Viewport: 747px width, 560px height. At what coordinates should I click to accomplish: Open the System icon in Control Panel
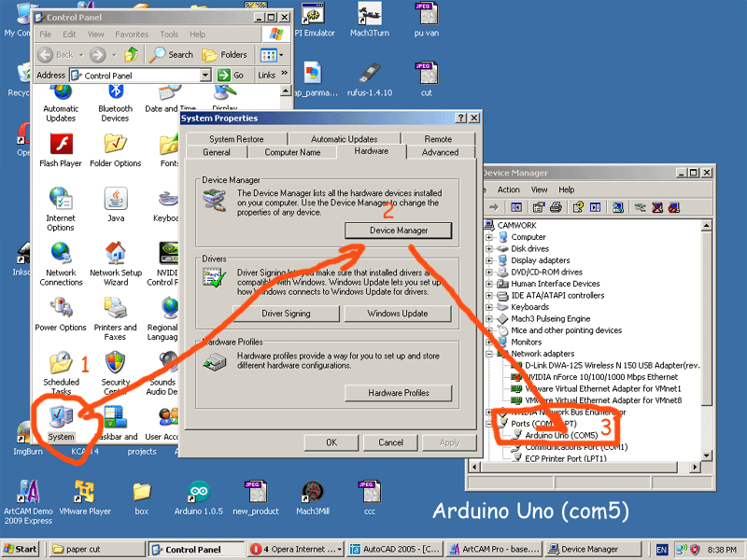(x=61, y=423)
